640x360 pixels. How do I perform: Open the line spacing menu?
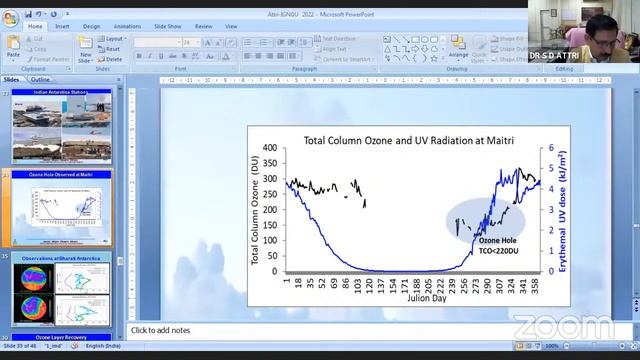(304, 42)
